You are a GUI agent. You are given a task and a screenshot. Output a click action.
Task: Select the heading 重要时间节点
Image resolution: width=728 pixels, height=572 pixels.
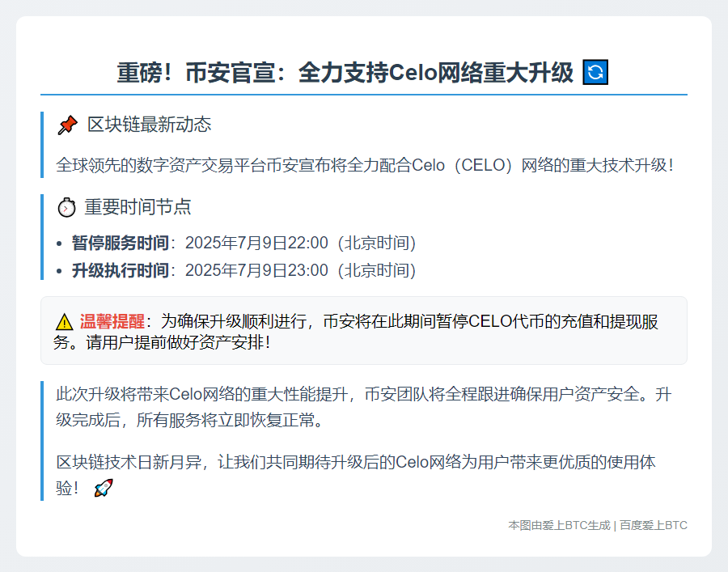(138, 207)
